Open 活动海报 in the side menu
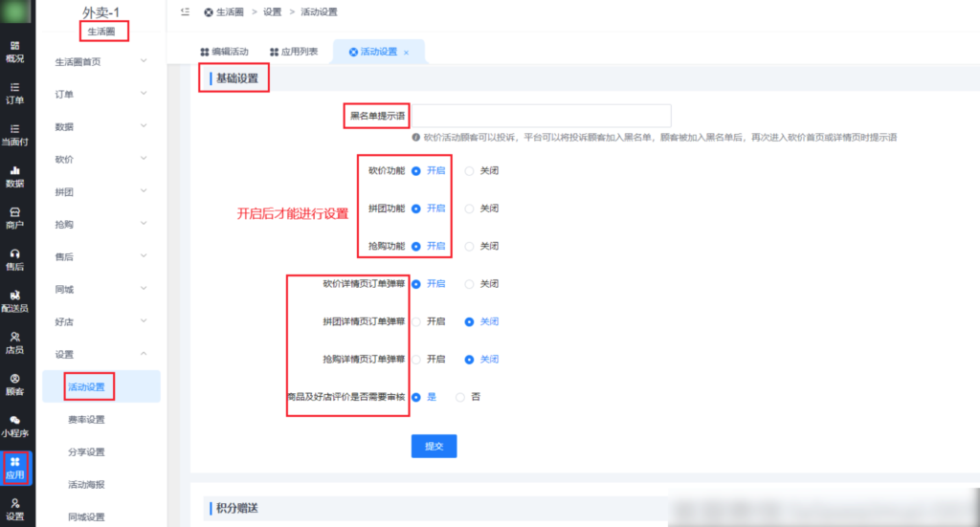This screenshot has width=980, height=527. 86,484
